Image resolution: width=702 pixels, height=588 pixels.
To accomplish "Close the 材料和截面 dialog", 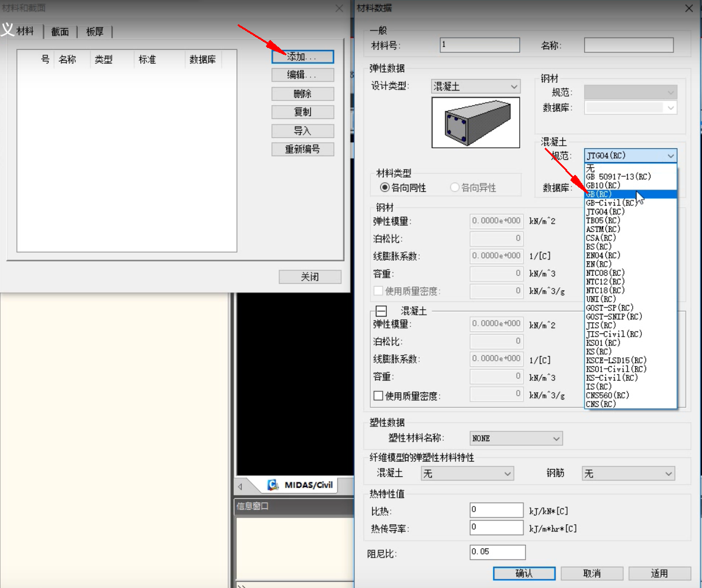I will pyautogui.click(x=339, y=8).
